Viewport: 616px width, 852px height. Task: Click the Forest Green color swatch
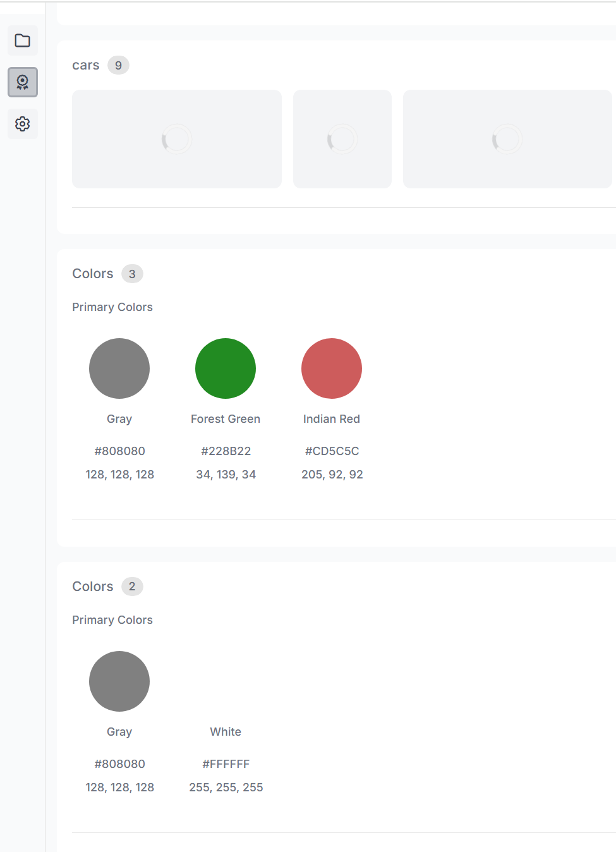click(226, 368)
